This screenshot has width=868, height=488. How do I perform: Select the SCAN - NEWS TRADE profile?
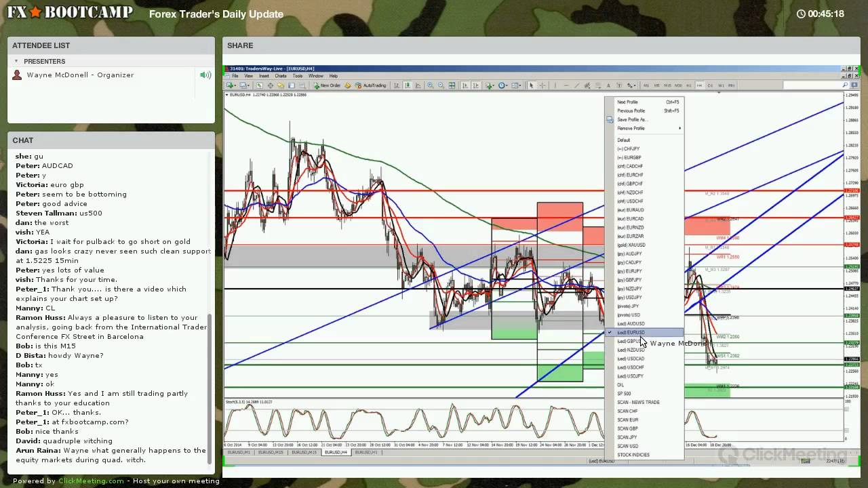pos(644,403)
